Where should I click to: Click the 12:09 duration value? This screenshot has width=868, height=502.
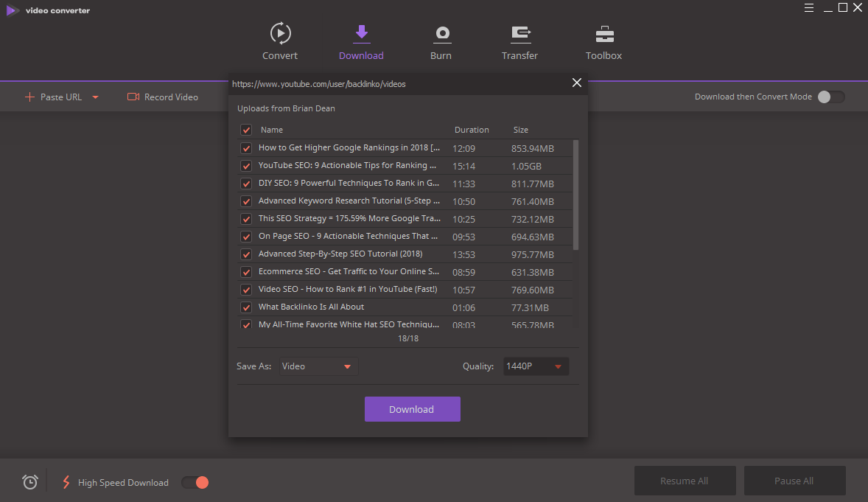[464, 148]
